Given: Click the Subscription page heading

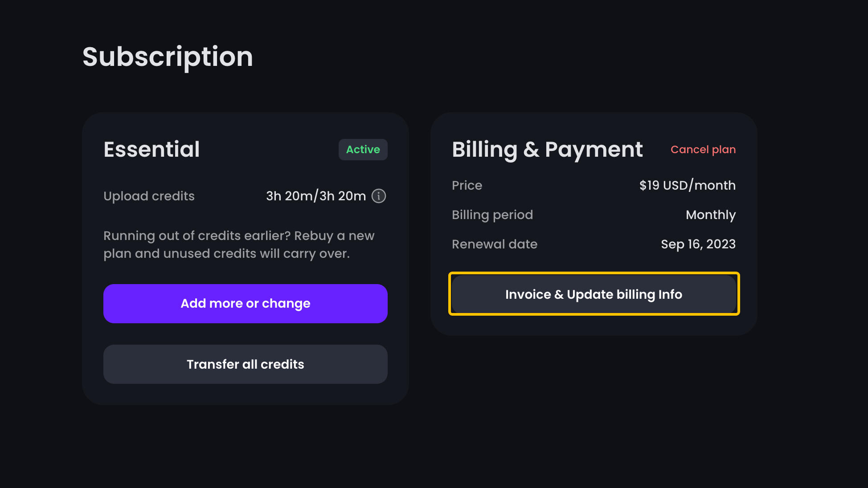Looking at the screenshot, I should click(x=168, y=57).
